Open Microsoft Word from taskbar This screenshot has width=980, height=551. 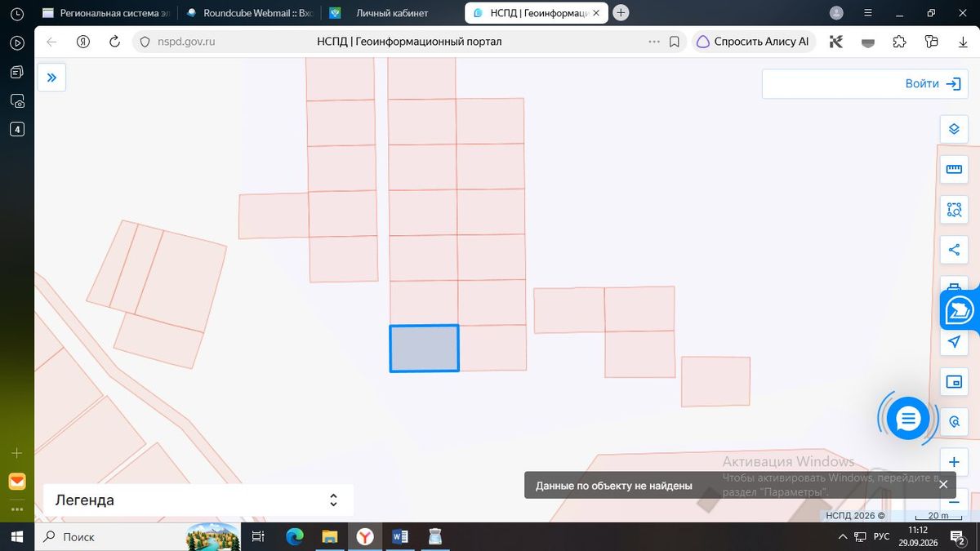[400, 536]
